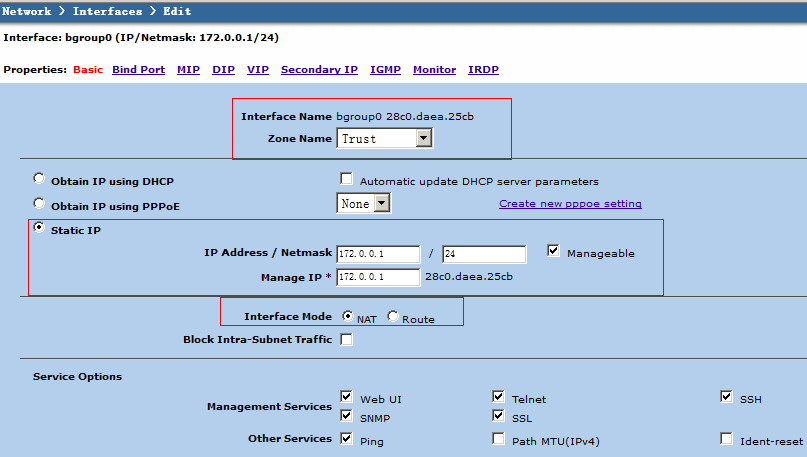Choose the Route interface mode

[x=392, y=317]
